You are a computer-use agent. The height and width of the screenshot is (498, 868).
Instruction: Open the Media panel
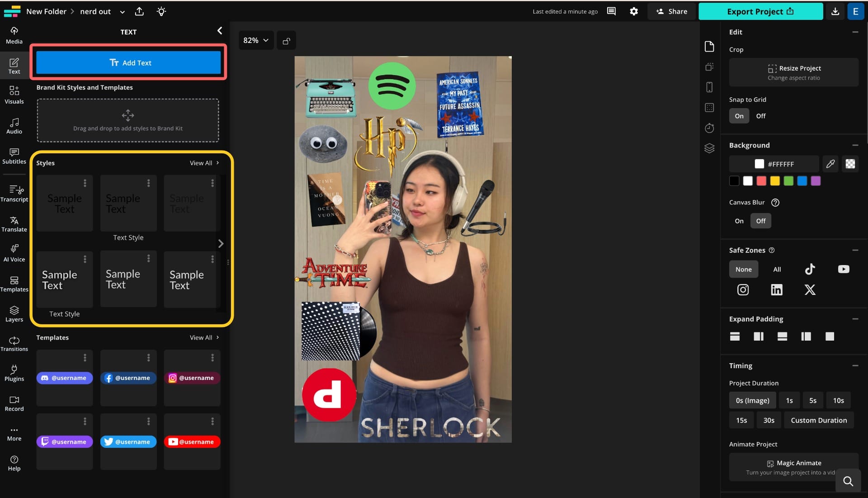coord(14,35)
